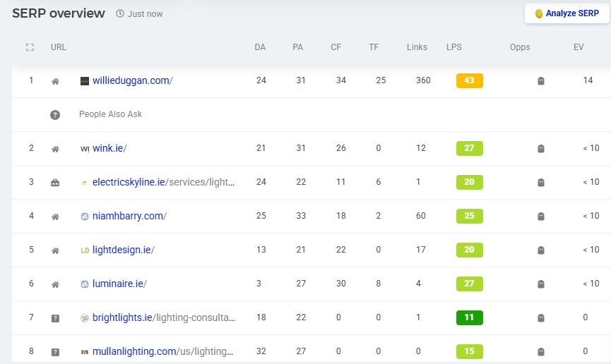Click the question icon beside mullanlighting.com
Screen dimensions: 611x364
pos(55,351)
